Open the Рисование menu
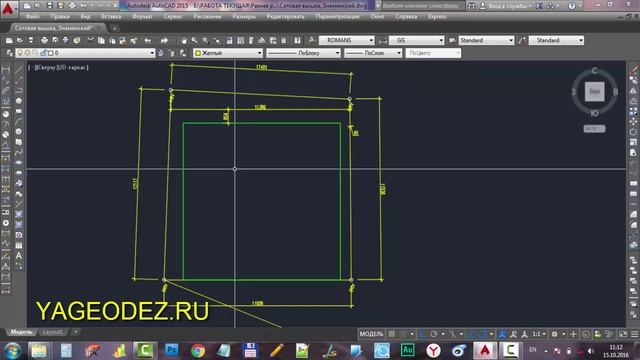 coord(207,17)
